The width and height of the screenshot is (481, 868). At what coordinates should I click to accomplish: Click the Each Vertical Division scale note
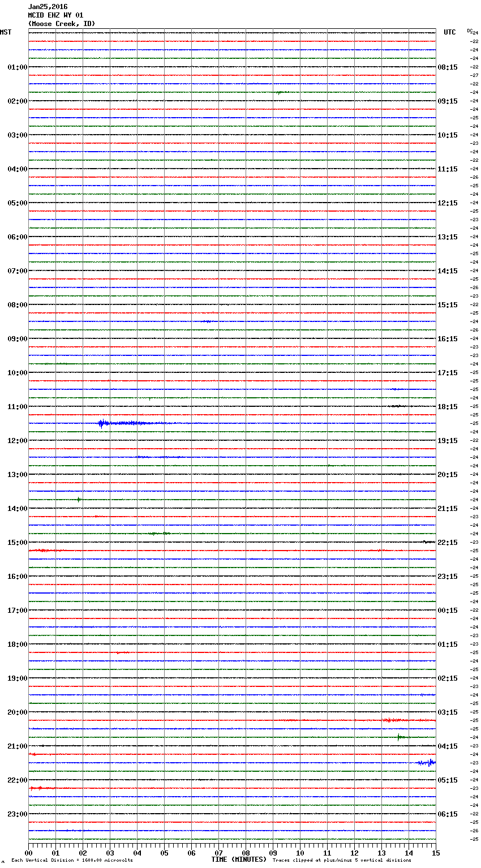(x=72, y=860)
